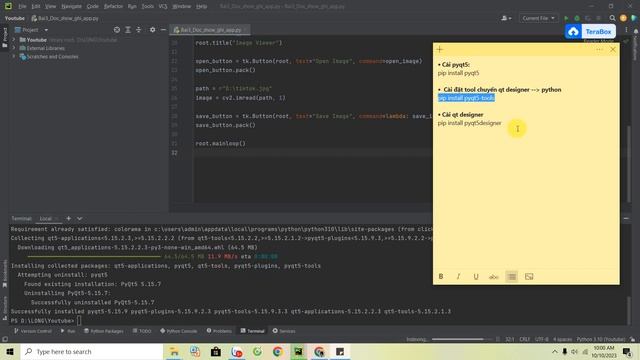Toggle vertical Project sidebar tab
This screenshot has width=640, height=360.
(4, 38)
